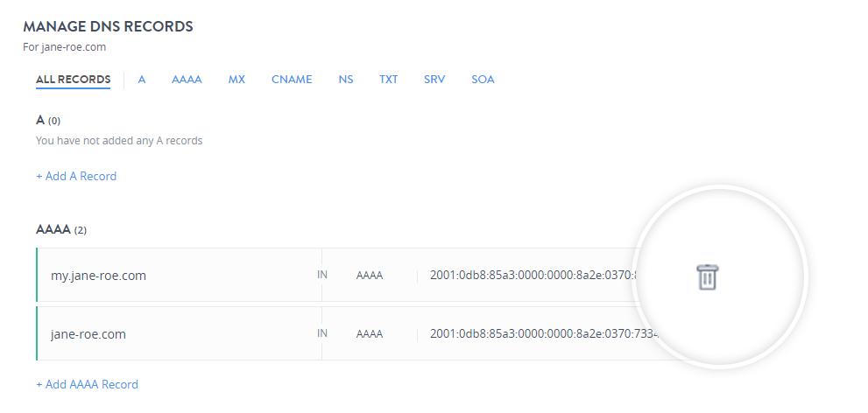Click the IN class cell in the jane-roe.com row
868x413 pixels.
pos(322,333)
